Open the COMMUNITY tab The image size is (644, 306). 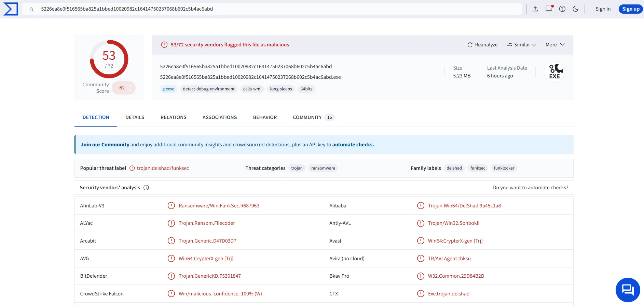pyautogui.click(x=313, y=117)
